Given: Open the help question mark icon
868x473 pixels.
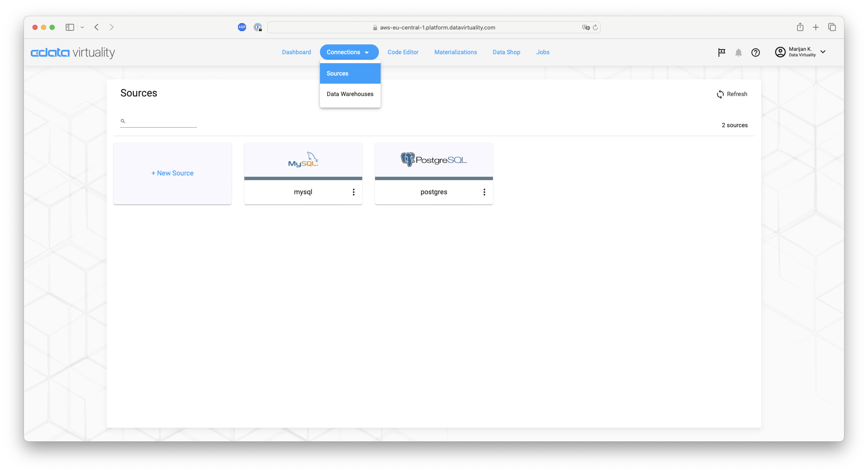Looking at the screenshot, I should pyautogui.click(x=756, y=53).
